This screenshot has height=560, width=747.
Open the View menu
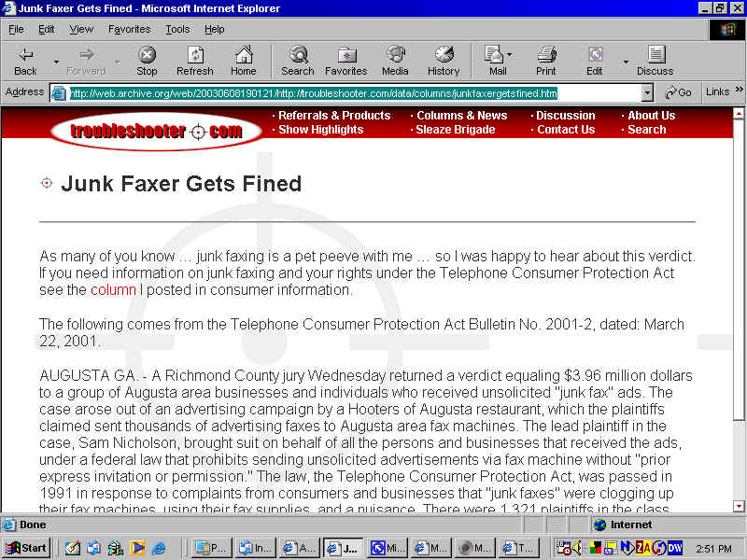coord(81,30)
